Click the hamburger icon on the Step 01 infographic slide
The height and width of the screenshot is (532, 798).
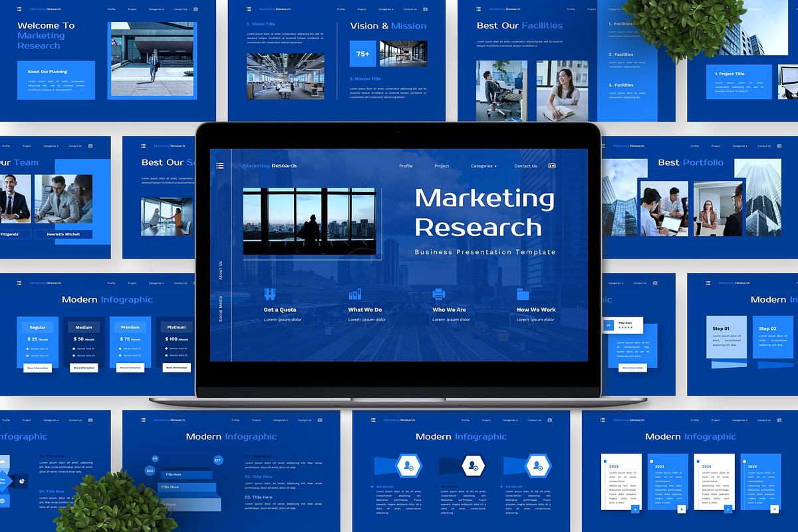tap(708, 283)
